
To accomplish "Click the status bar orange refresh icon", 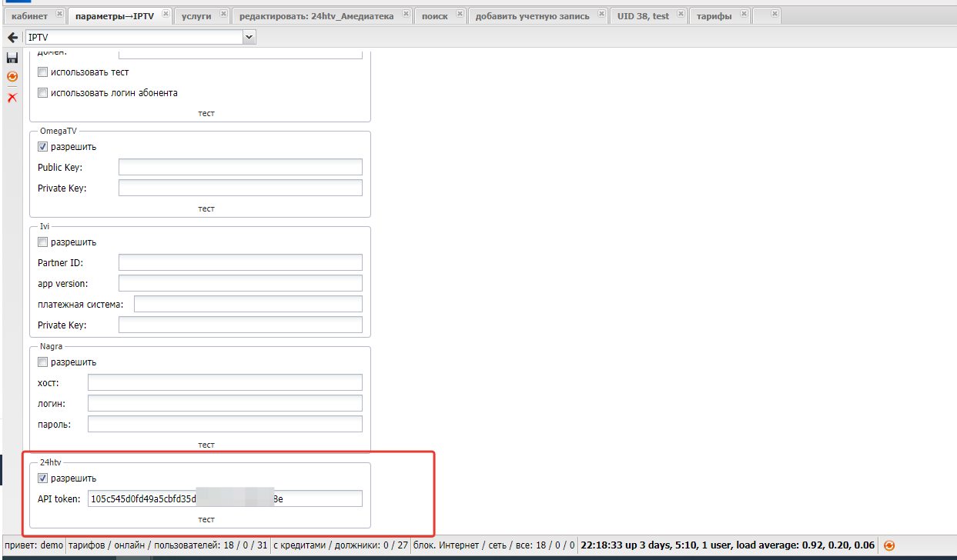I will [889, 545].
